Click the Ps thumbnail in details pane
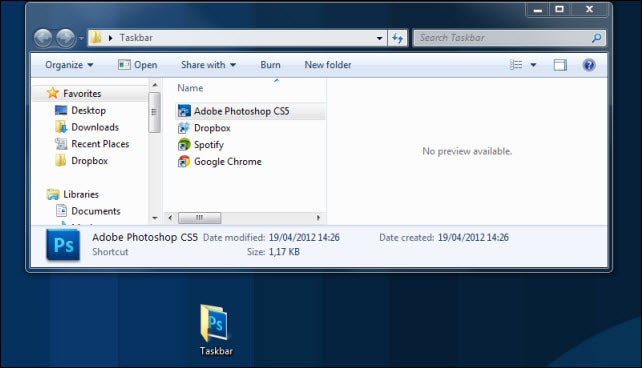Image resolution: width=642 pixels, height=368 pixels. (x=63, y=245)
